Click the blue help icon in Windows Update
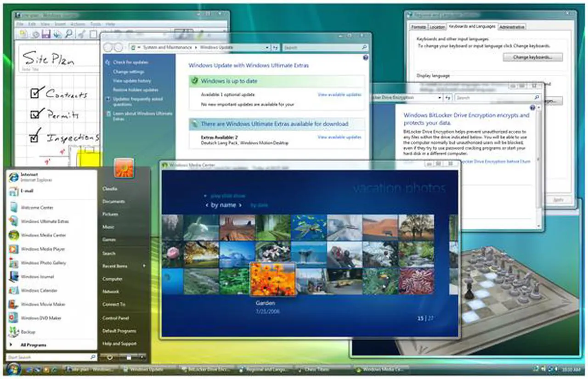The width and height of the screenshot is (588, 379). 366,58
